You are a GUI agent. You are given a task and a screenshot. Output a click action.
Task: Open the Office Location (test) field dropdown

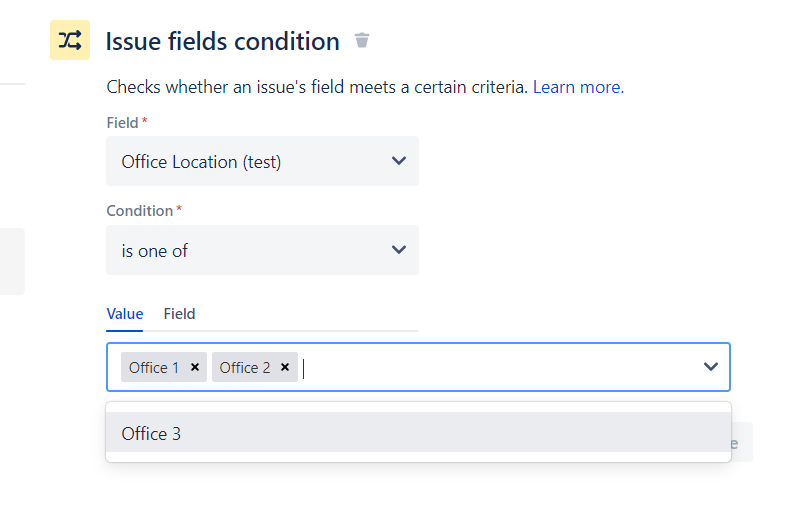(250, 161)
